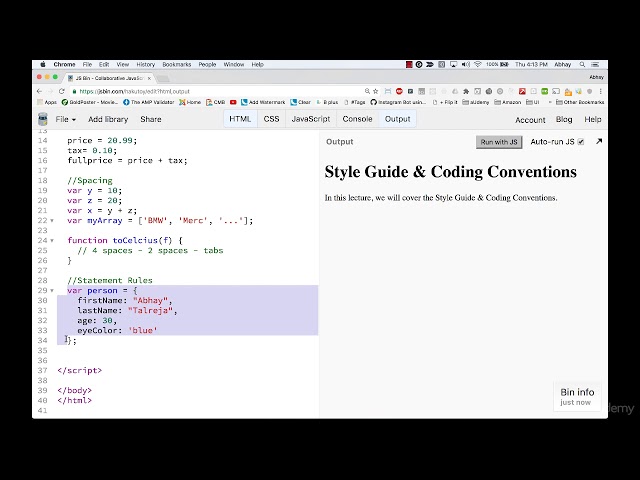Open the Account link

pos(530,120)
